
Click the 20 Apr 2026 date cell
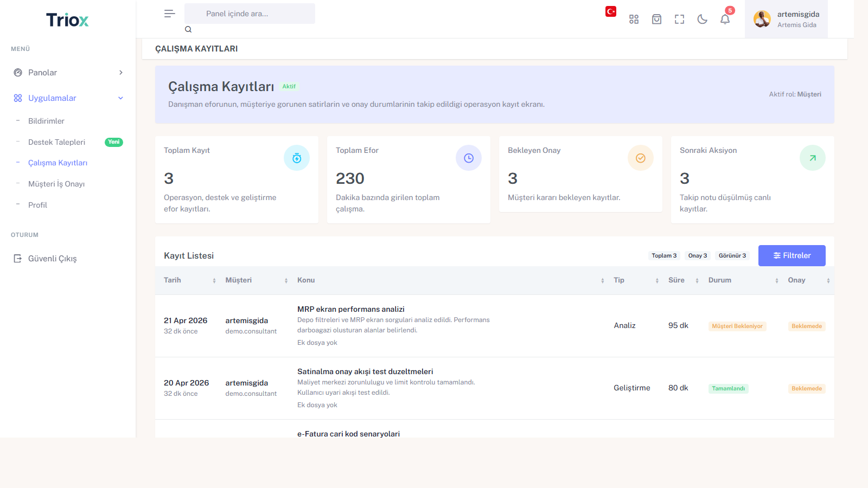click(x=186, y=383)
